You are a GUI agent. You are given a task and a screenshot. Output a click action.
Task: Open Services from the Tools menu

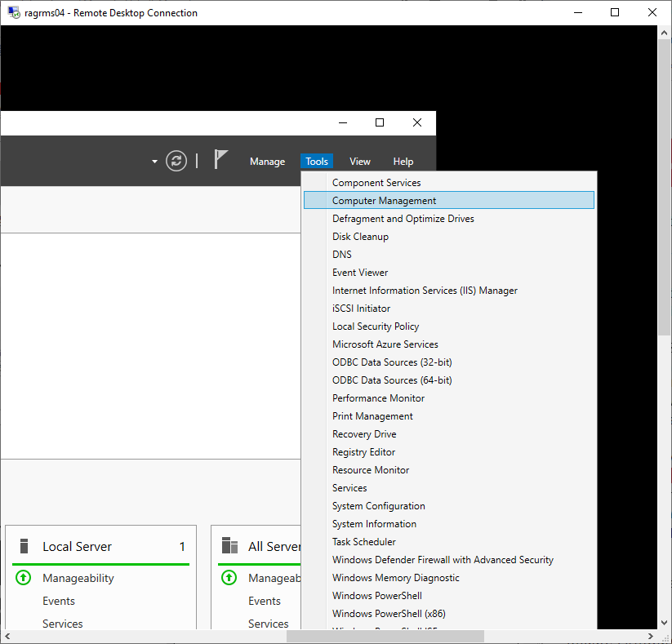449,488
